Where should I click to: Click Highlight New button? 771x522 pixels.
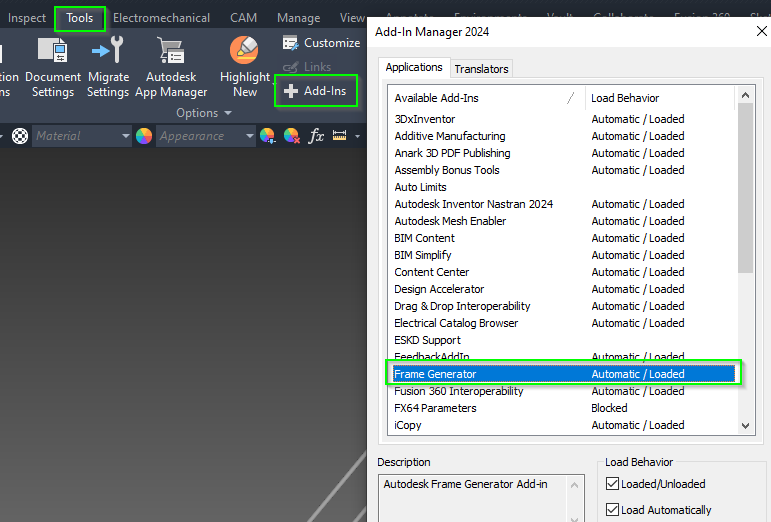pos(245,68)
